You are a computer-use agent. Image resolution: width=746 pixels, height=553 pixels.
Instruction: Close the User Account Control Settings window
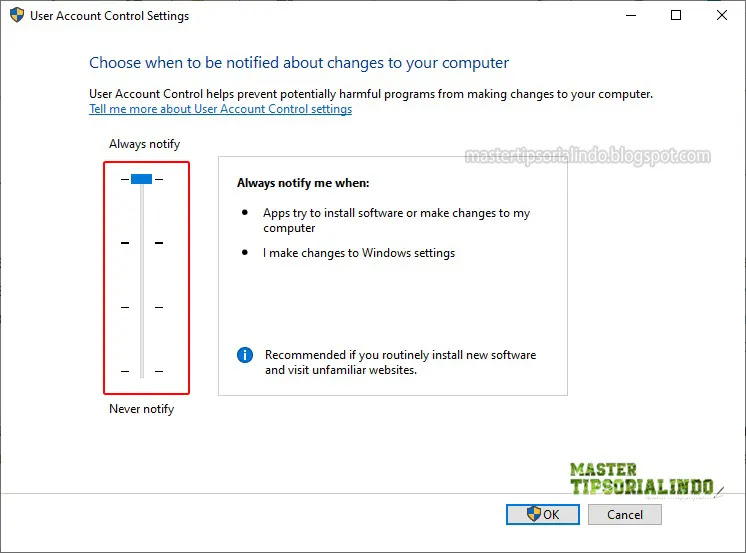pyautogui.click(x=721, y=15)
